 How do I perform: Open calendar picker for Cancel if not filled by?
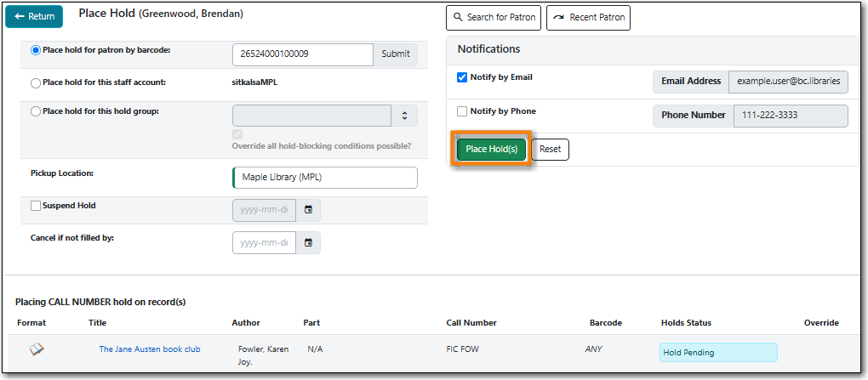pos(308,242)
